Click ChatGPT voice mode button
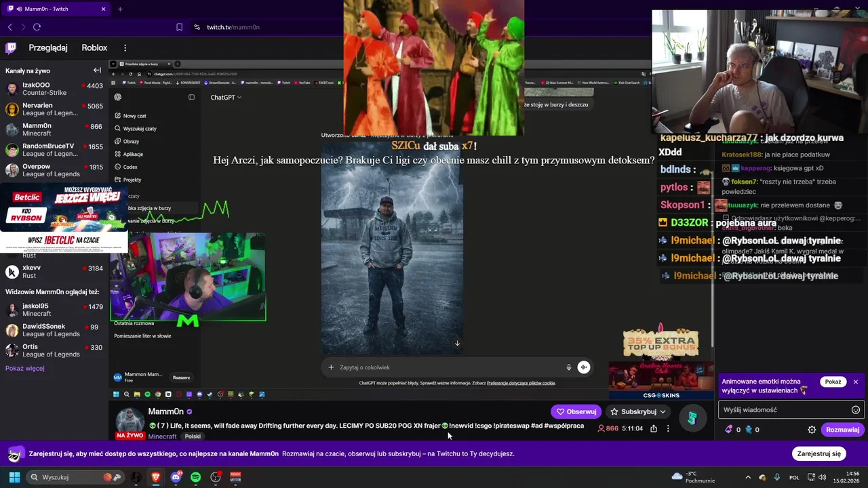This screenshot has width=868, height=488. (584, 367)
